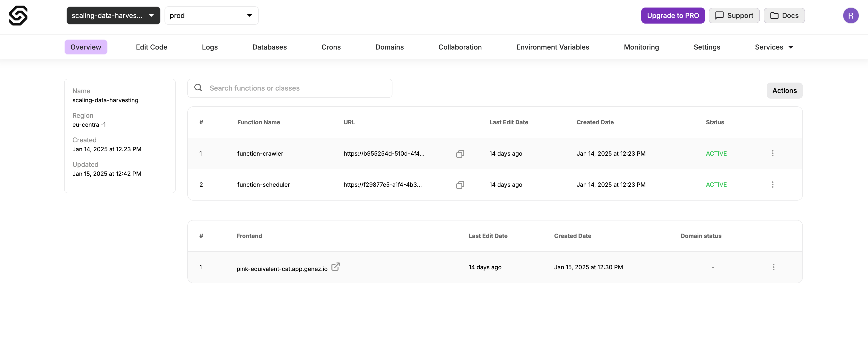The image size is (868, 338).
Task: Open more options for function-crawler
Action: (x=772, y=153)
